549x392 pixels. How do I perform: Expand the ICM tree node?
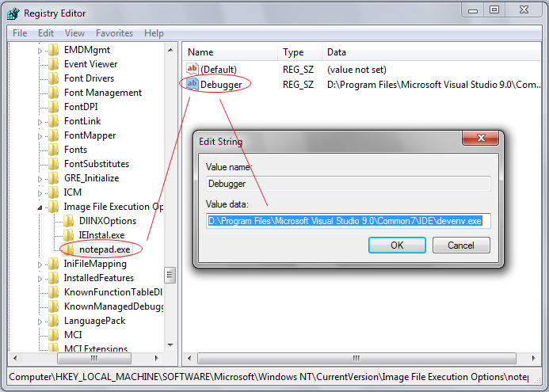point(40,193)
